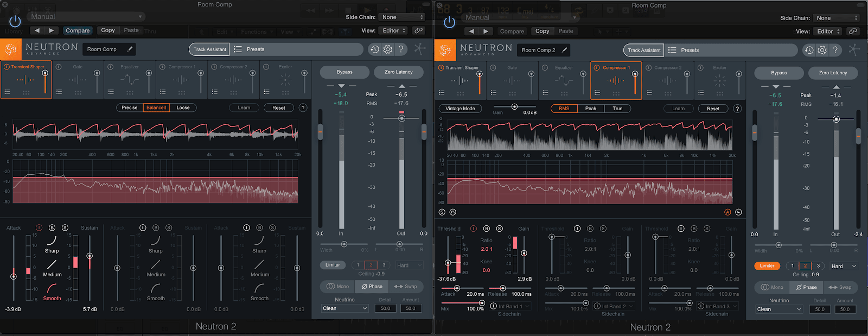Select Loose mode in Transient Shaper
The image size is (868, 336).
click(x=183, y=107)
